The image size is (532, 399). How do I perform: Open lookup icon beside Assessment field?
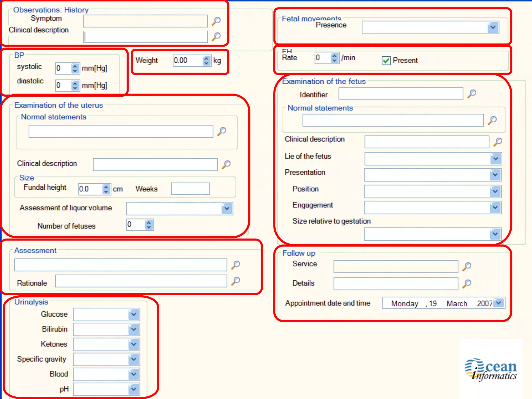click(236, 265)
